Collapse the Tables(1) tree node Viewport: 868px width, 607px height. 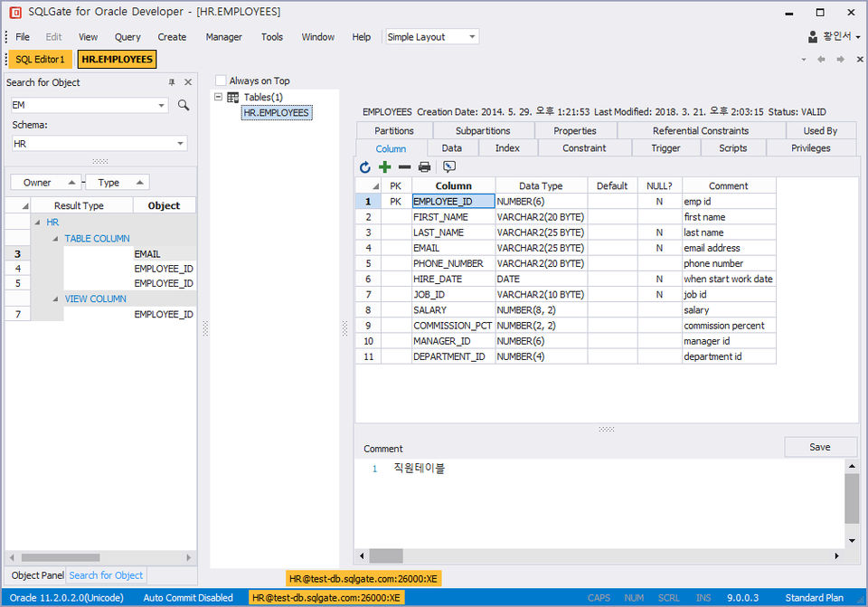pos(219,97)
